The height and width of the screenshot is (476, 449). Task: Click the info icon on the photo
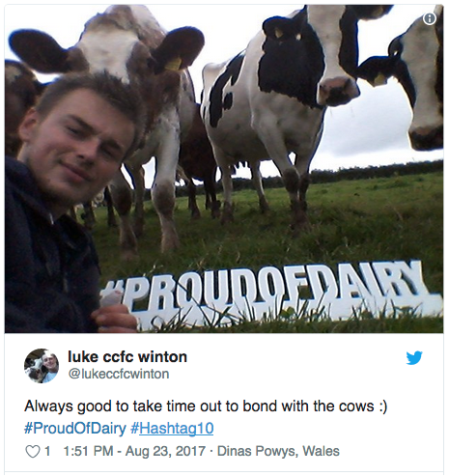pos(430,18)
